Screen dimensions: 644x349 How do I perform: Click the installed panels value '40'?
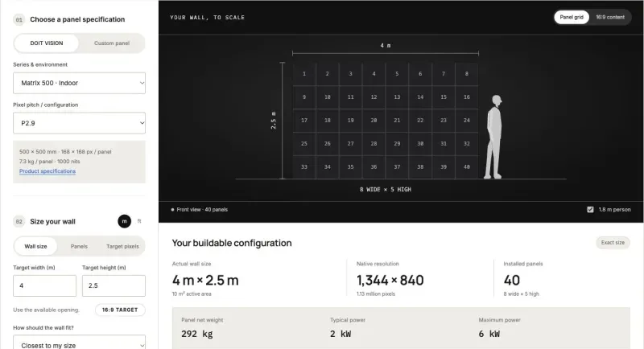click(512, 281)
